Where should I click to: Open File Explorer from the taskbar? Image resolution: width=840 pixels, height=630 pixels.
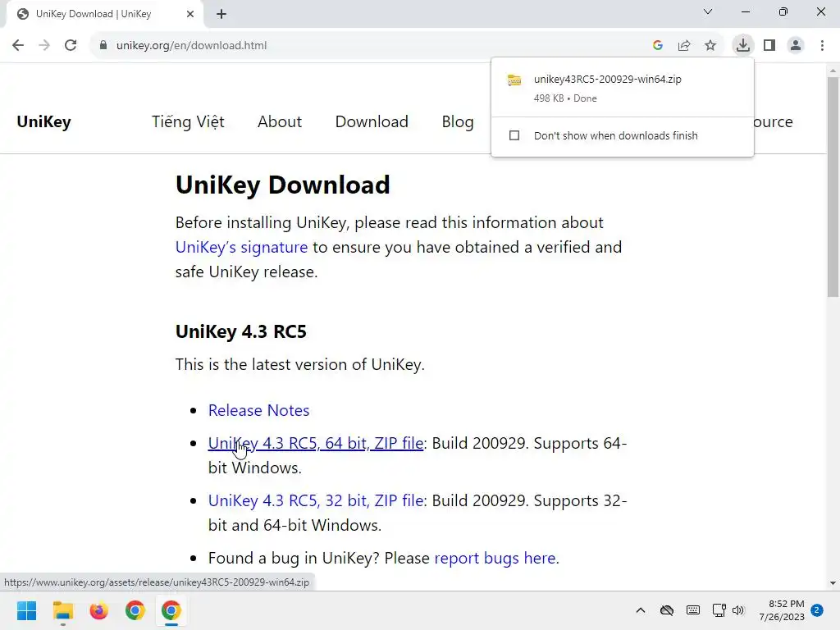click(x=62, y=610)
